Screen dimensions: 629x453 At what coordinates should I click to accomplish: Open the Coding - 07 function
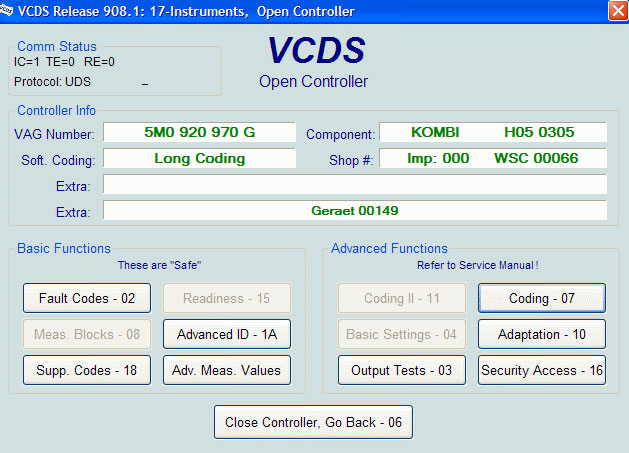point(541,298)
